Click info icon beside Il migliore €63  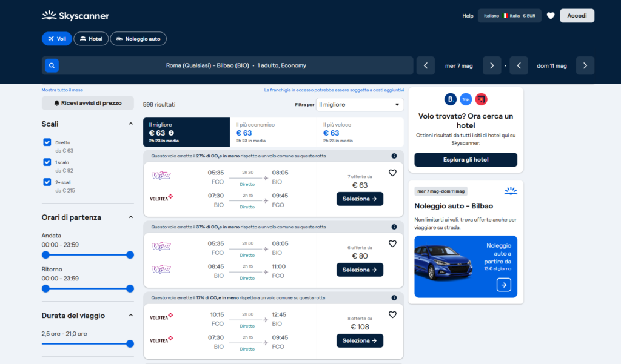tap(171, 133)
